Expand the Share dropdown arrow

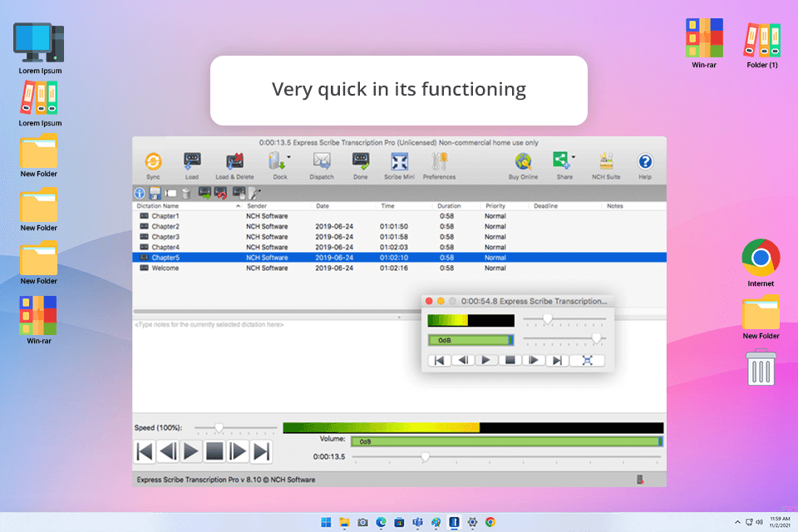tap(574, 157)
